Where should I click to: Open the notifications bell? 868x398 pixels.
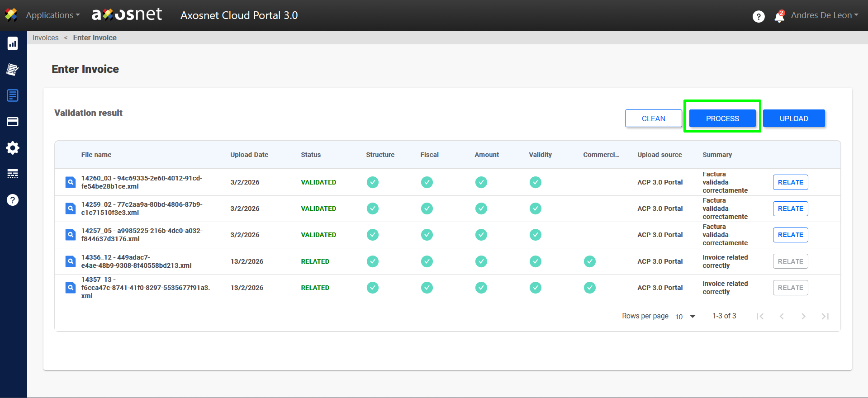(779, 17)
